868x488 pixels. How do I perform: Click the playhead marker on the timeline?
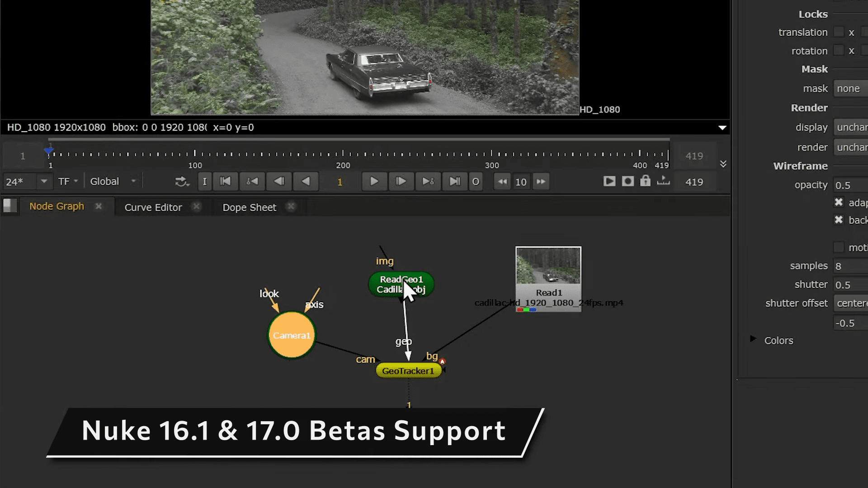48,150
